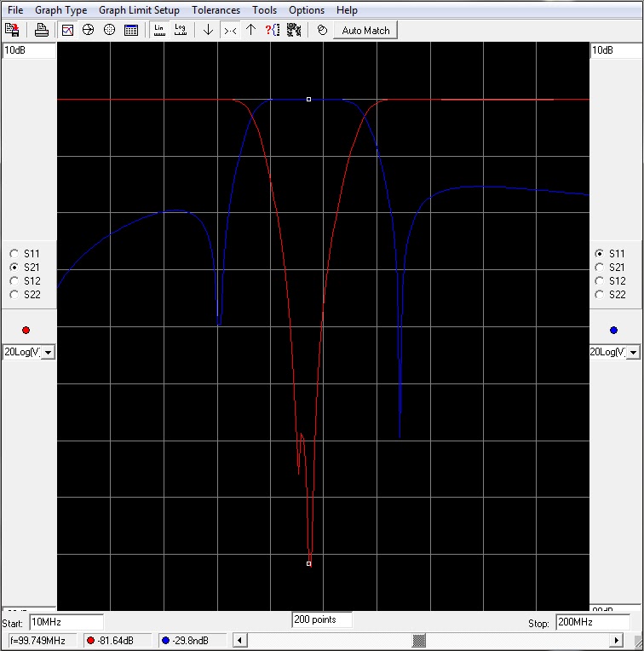Open the Graph Type menu
The image size is (644, 651).
pos(61,10)
